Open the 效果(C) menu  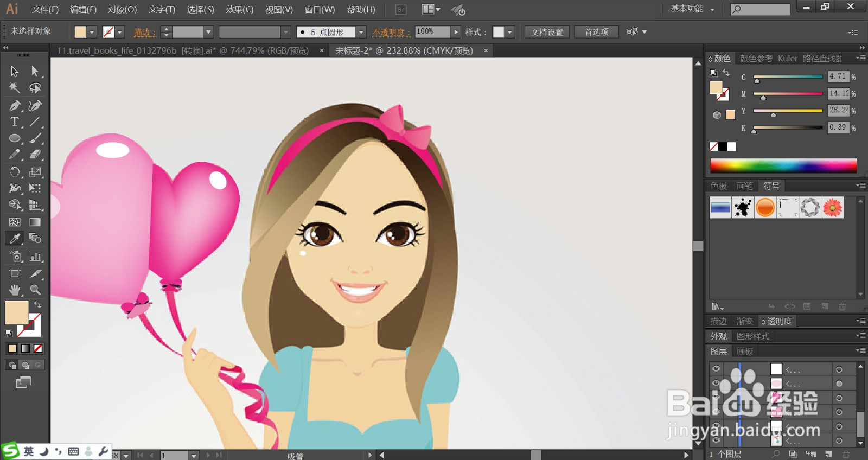(x=240, y=9)
